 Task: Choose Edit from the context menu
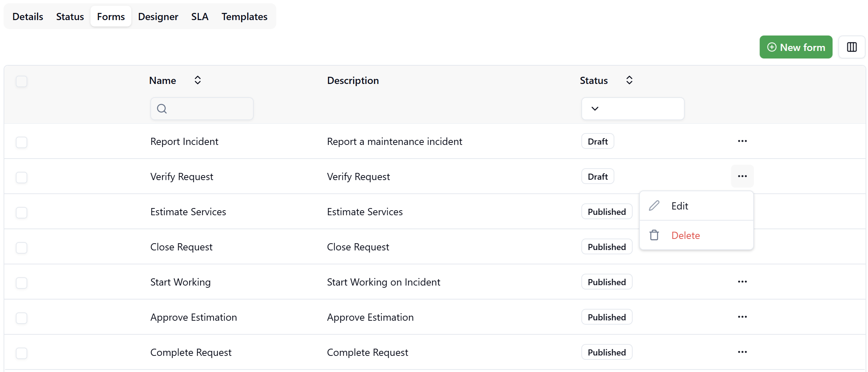(x=696, y=206)
